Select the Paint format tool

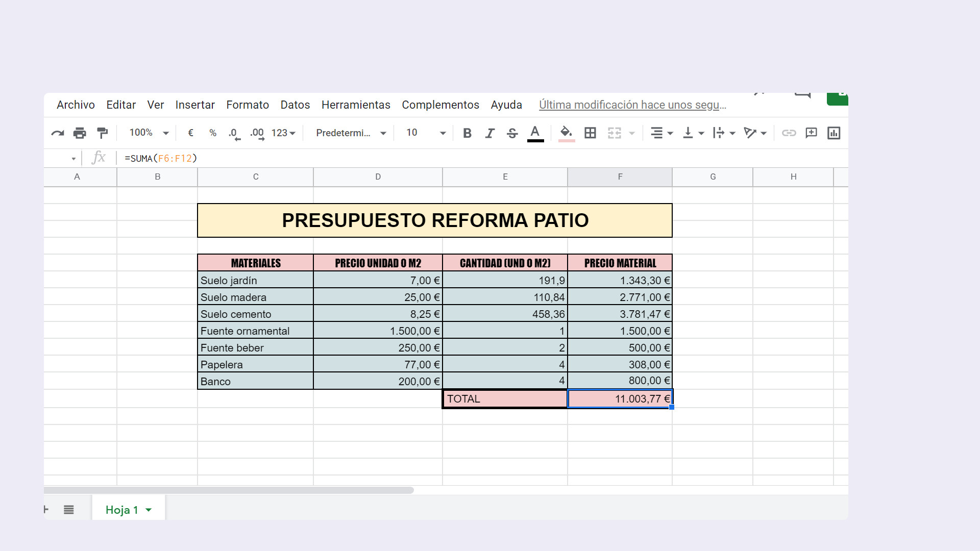pos(102,133)
